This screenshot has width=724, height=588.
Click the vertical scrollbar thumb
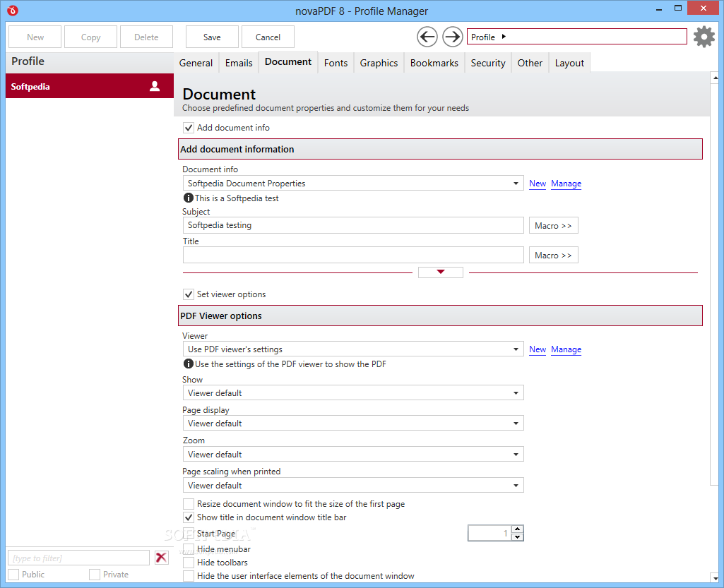click(x=716, y=284)
